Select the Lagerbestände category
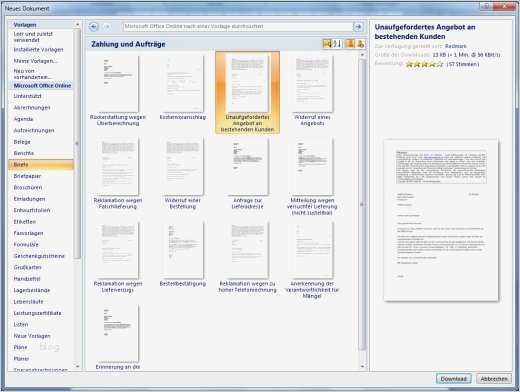The width and height of the screenshot is (520, 392). coord(32,290)
